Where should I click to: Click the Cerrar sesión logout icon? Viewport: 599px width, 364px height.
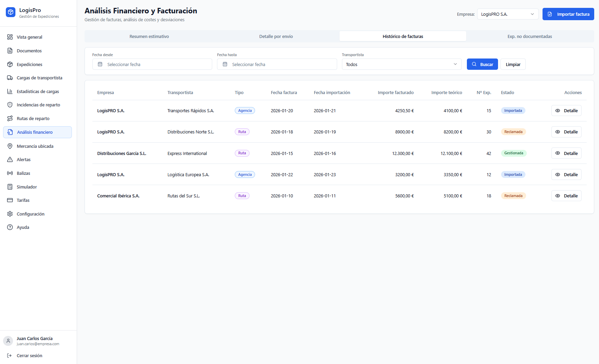[x=10, y=355]
